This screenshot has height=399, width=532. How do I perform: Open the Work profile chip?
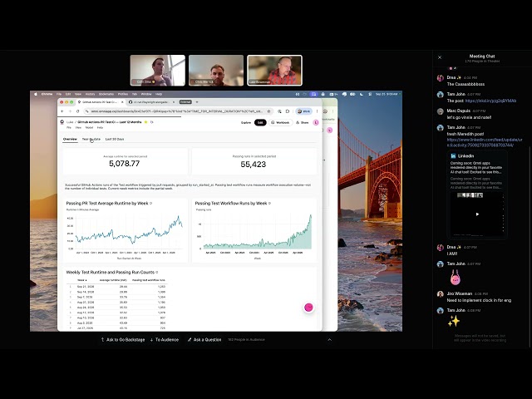304,111
